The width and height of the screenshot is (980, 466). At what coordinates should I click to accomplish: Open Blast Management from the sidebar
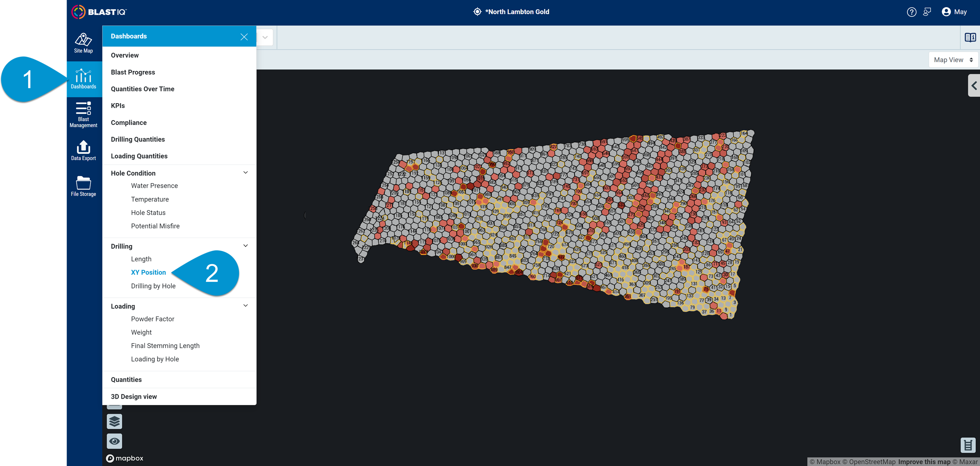pos(83,114)
